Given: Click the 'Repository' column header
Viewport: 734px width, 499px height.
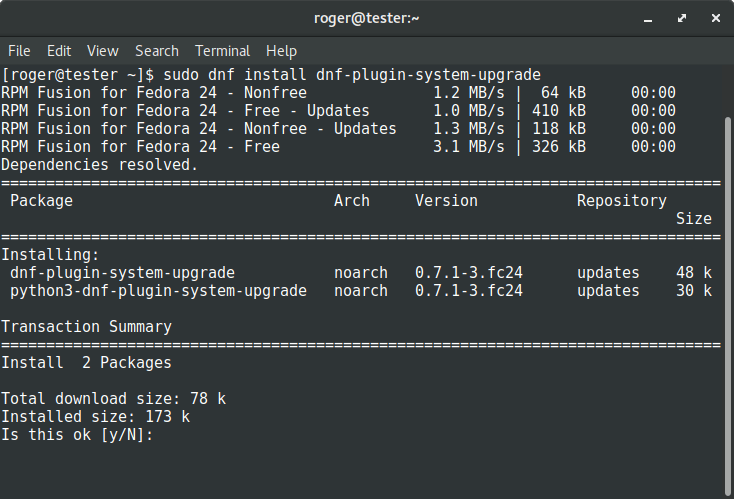Looking at the screenshot, I should 622,201.
